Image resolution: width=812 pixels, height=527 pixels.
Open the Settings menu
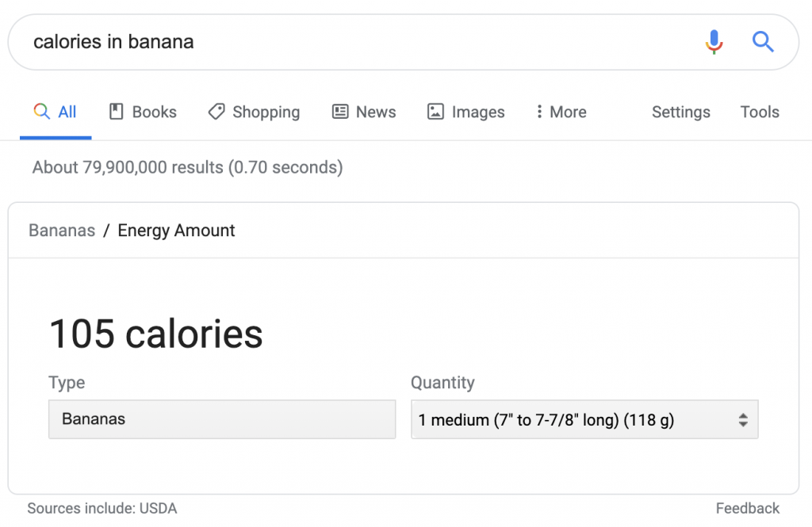(x=680, y=112)
